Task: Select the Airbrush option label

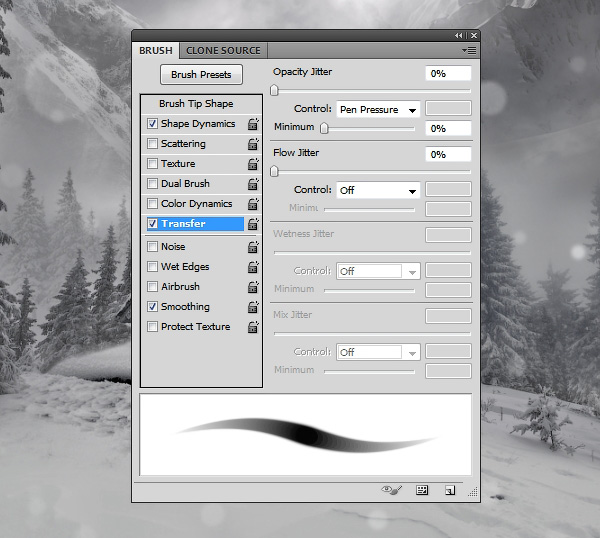Action: (180, 287)
